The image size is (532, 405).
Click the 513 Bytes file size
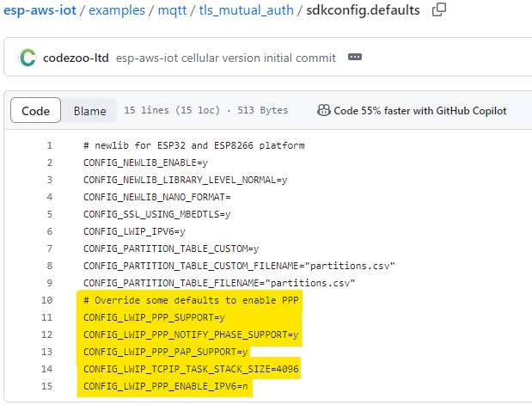tap(262, 110)
